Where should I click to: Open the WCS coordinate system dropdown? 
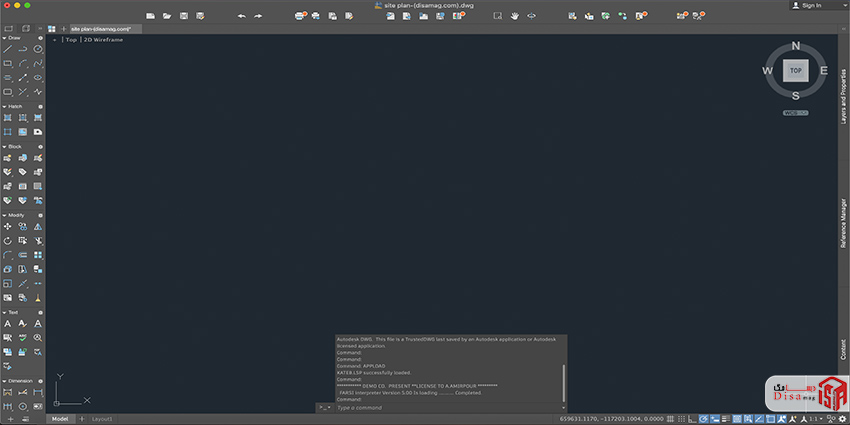796,113
